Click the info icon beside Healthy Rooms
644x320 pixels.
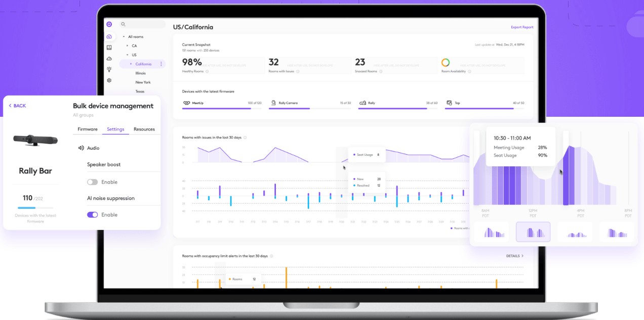click(x=206, y=71)
